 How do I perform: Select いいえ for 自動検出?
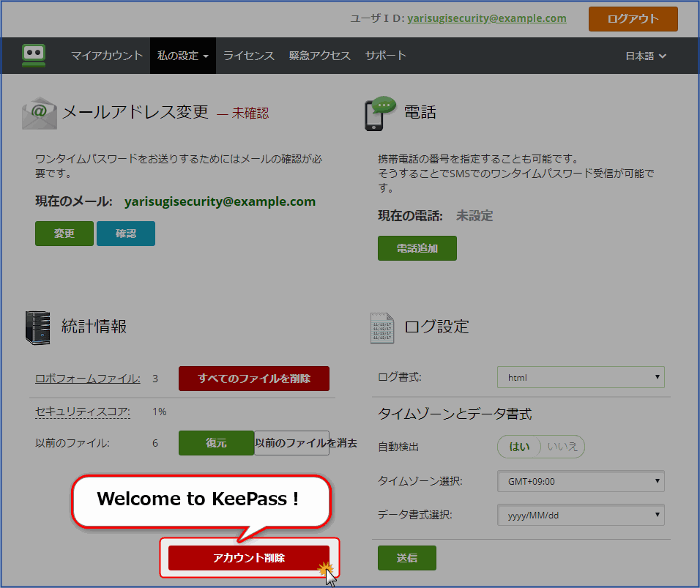(562, 447)
